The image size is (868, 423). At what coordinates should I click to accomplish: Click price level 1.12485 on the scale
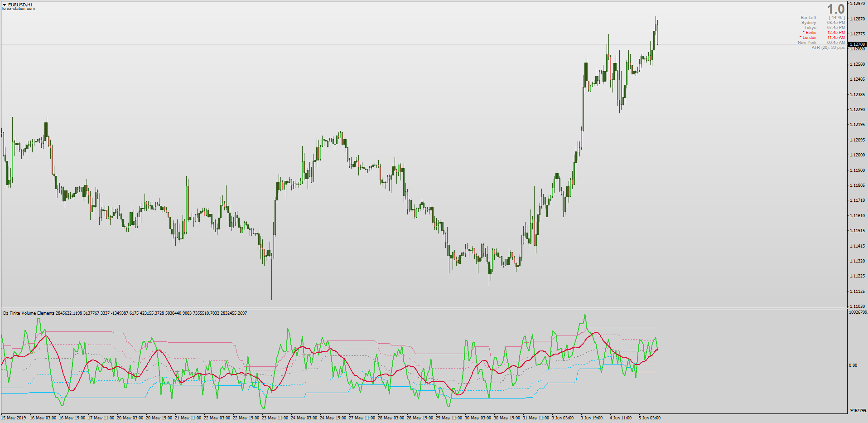pyautogui.click(x=858, y=79)
